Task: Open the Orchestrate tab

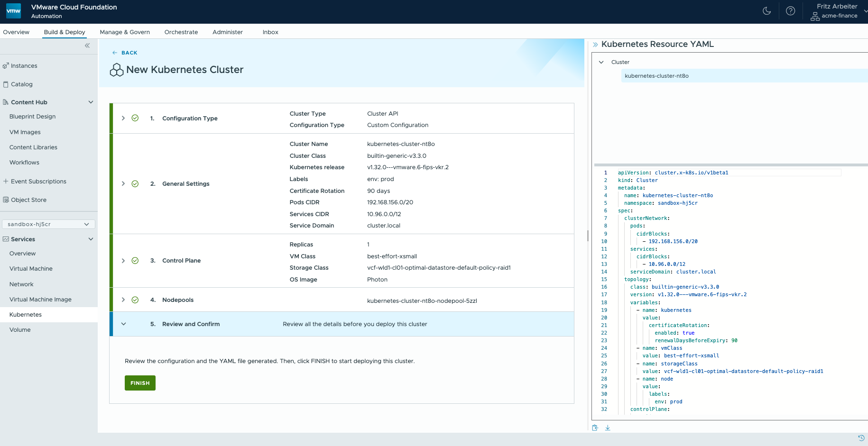Action: 181,32
